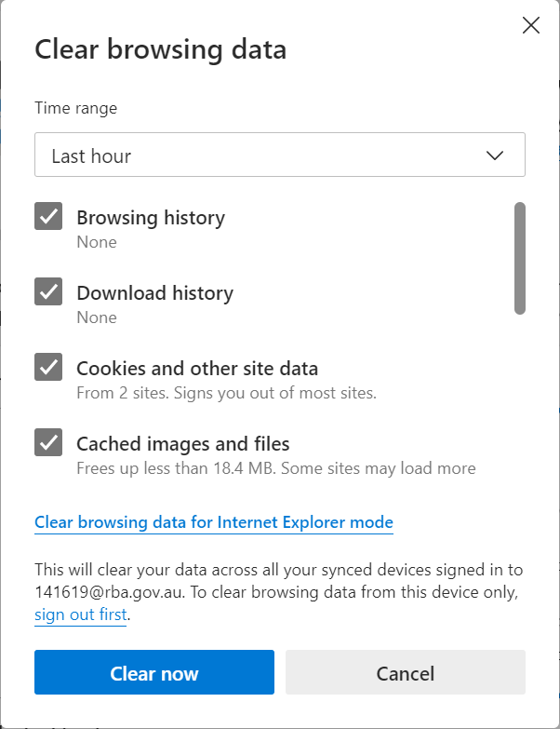Click the "Time range" field label
560x729 pixels.
(x=76, y=108)
